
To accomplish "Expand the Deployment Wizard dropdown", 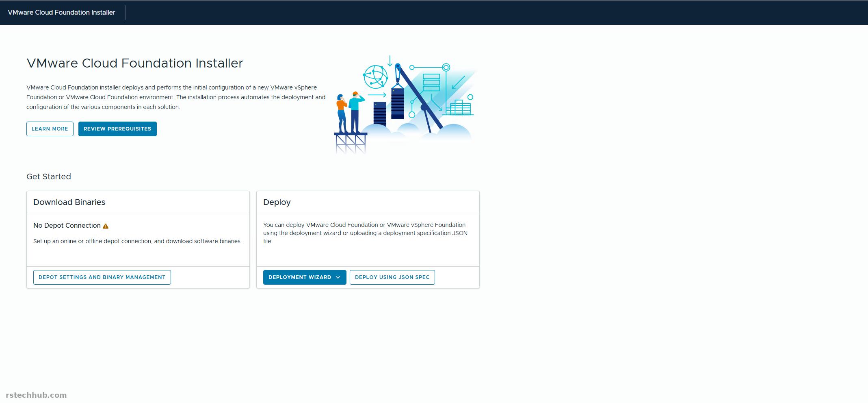I will [x=305, y=277].
